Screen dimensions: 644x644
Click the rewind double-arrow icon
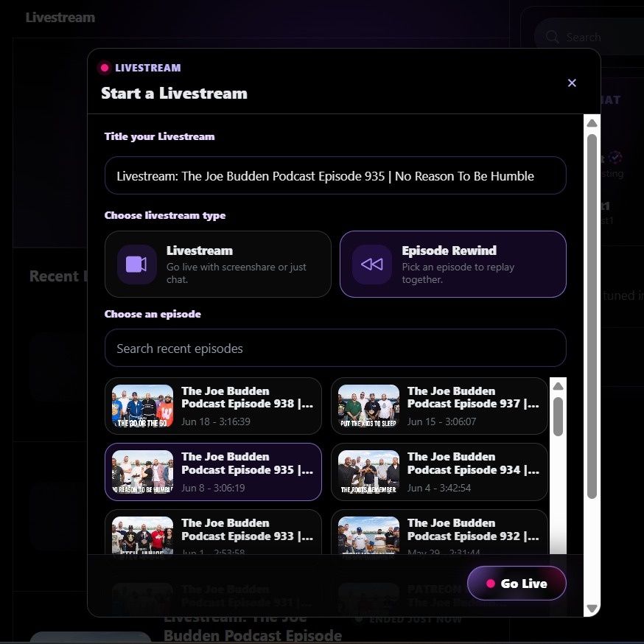pyautogui.click(x=371, y=265)
